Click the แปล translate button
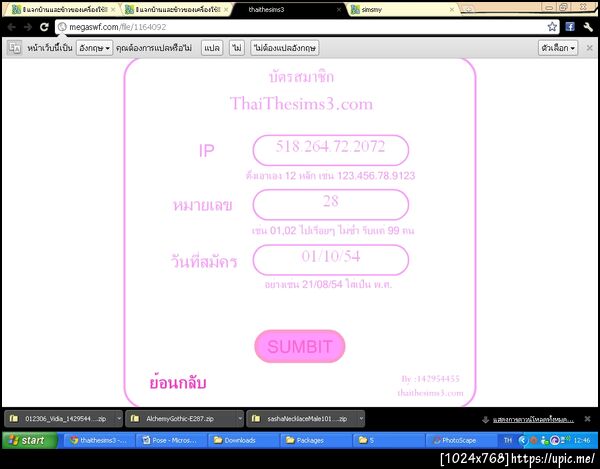The width and height of the screenshot is (600, 469). coord(212,48)
